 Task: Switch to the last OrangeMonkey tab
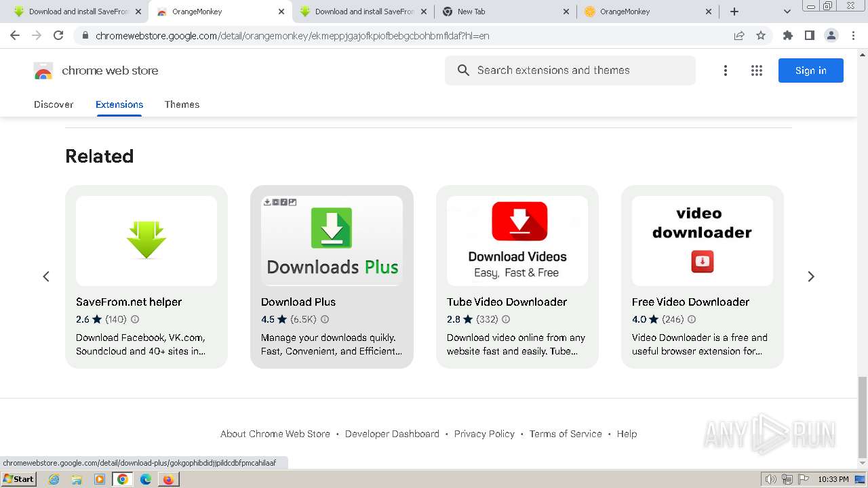(x=648, y=12)
